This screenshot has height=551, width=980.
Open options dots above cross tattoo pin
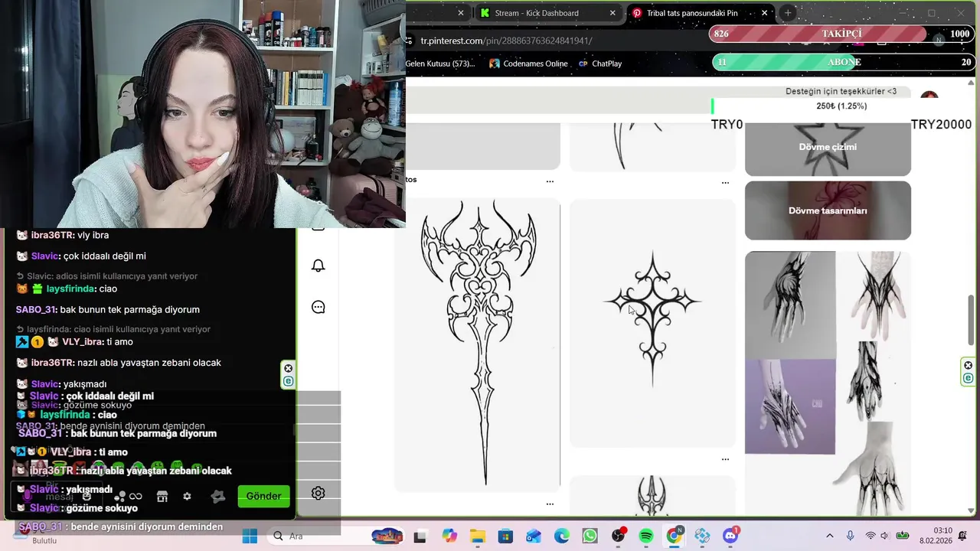725,182
